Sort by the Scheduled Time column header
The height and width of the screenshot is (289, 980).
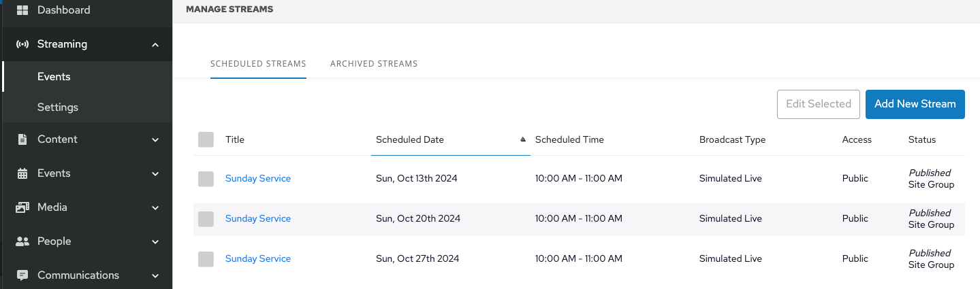click(x=569, y=139)
